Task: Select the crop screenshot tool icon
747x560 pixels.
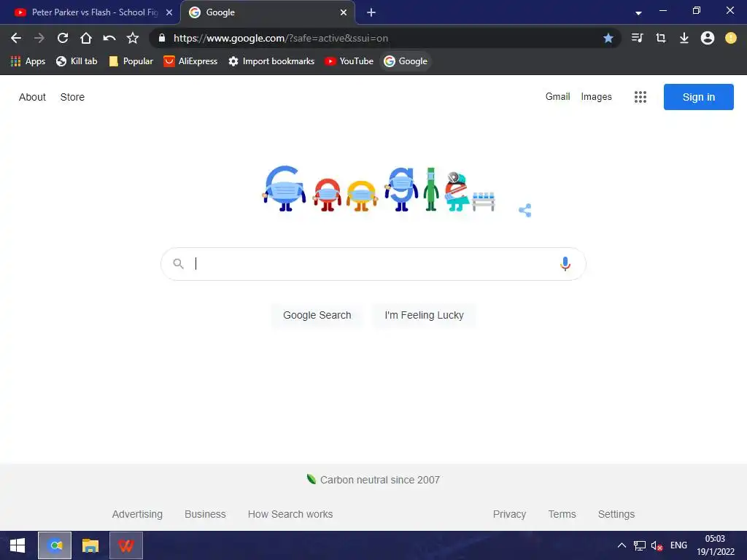Action: (660, 38)
